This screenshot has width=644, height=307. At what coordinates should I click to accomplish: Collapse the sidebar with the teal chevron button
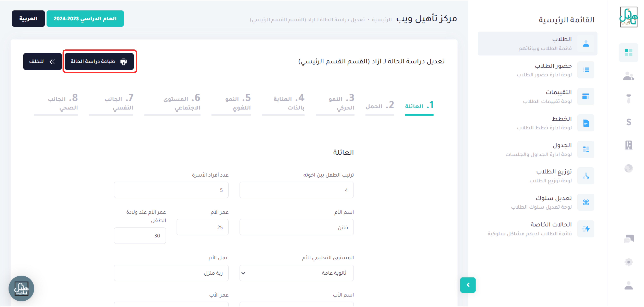[468, 285]
